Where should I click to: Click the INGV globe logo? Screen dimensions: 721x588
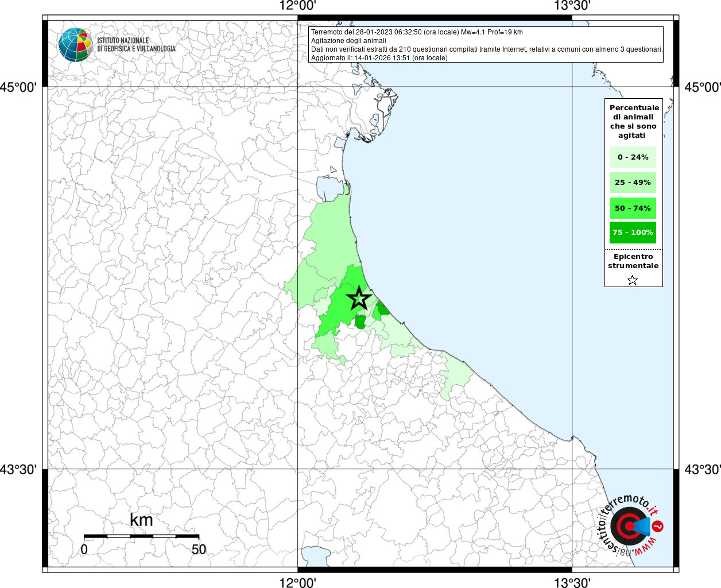click(x=75, y=45)
